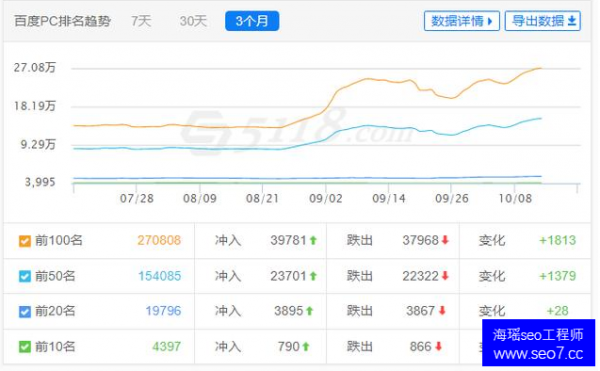Click the 前50名 value 154085
The height and width of the screenshot is (371, 600).
click(x=159, y=276)
